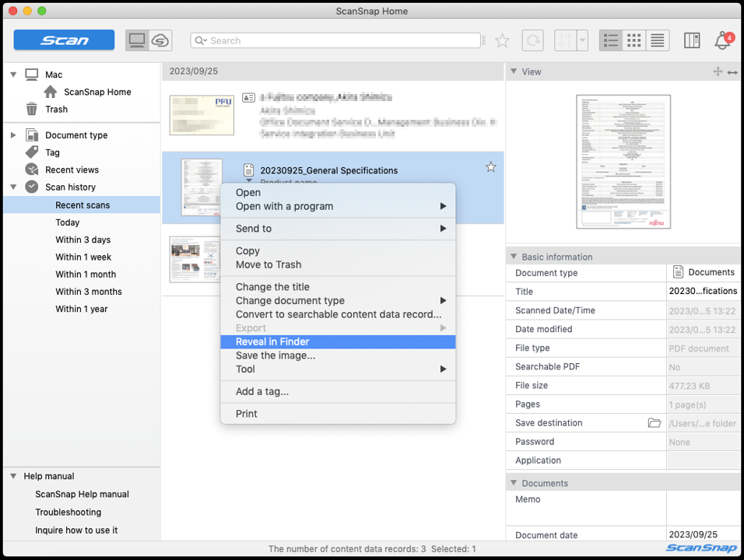Collapse the Mac tree node
Screen dimensions: 744x560
[13, 75]
